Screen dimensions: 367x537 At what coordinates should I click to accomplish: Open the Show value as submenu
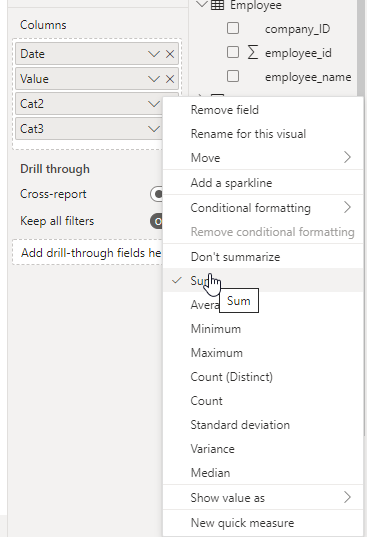click(263, 498)
